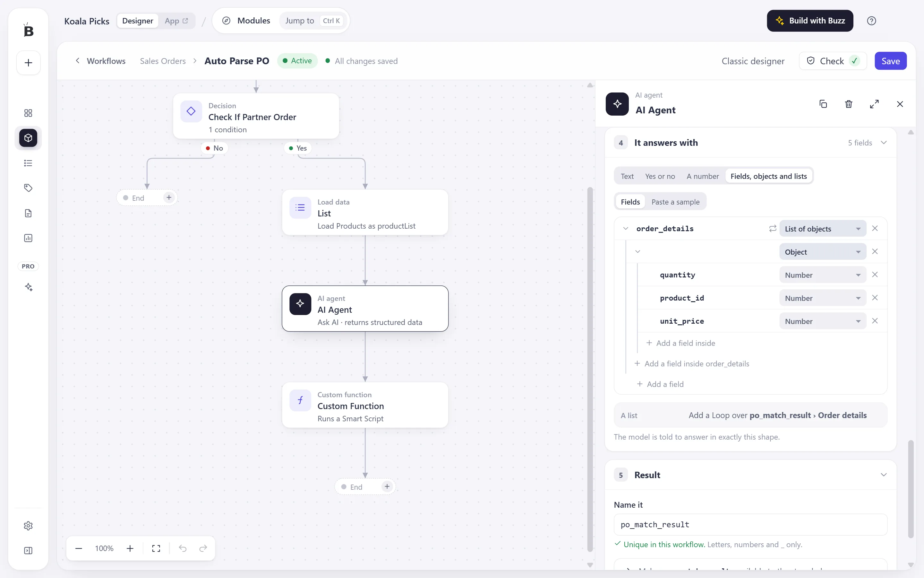Edit the po_match_result name field

(x=750, y=524)
